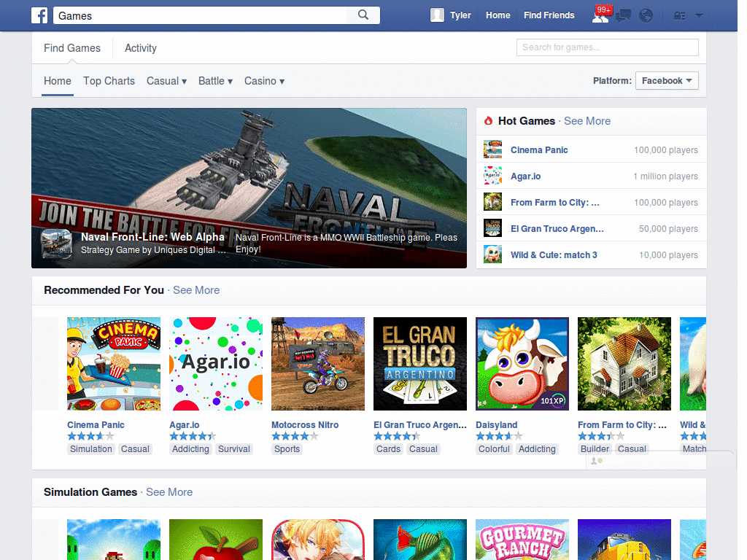The height and width of the screenshot is (560, 747).
Task: Click Motocross Nitro title under tile
Action: click(x=305, y=425)
